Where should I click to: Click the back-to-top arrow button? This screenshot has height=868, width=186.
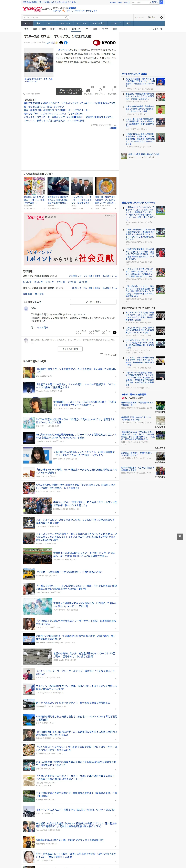[180, 537]
